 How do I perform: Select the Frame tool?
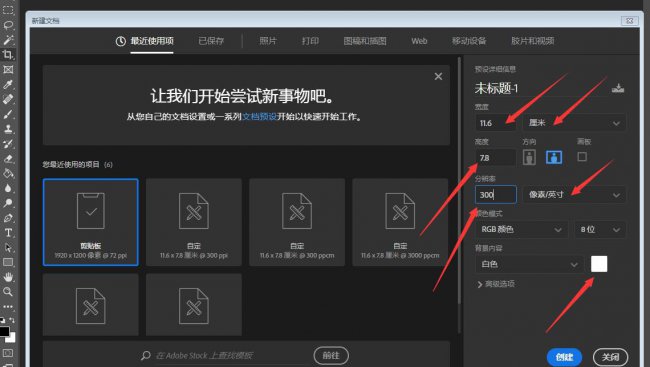pos(8,69)
